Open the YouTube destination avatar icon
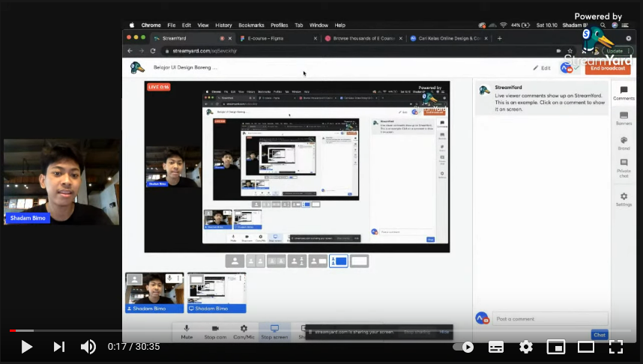 point(567,68)
